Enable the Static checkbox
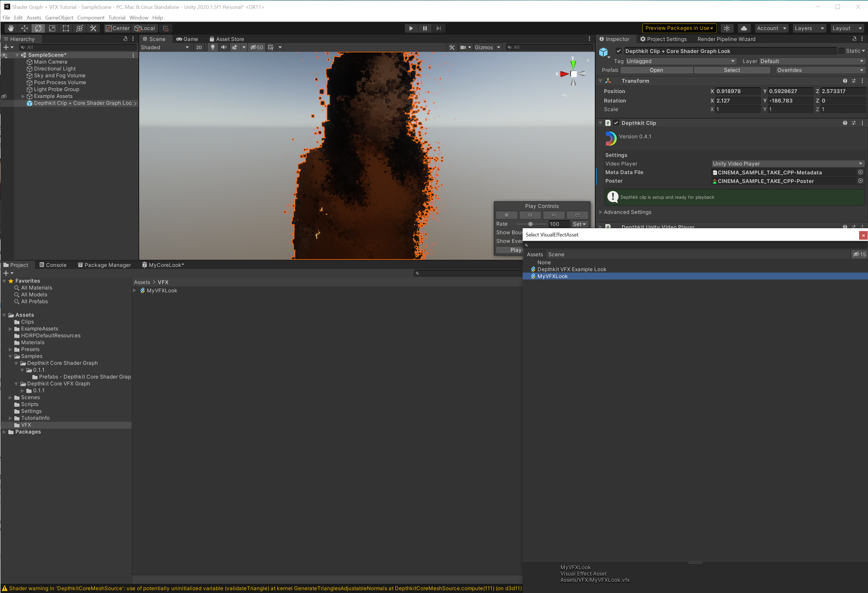 (x=841, y=51)
